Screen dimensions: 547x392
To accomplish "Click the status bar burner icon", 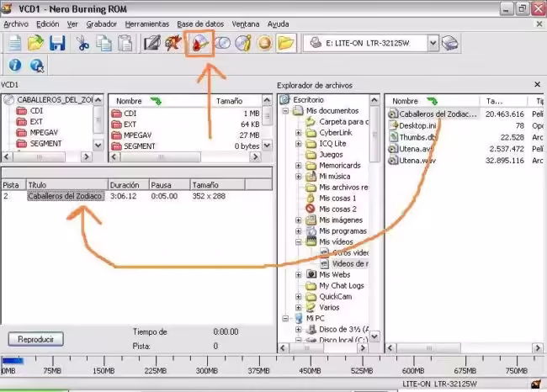I will (536, 384).
